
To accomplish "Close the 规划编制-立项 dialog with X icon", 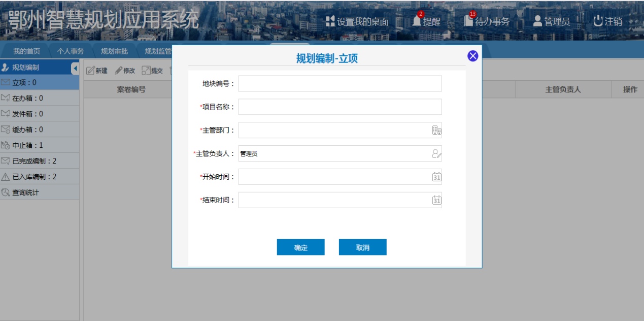I will click(472, 56).
